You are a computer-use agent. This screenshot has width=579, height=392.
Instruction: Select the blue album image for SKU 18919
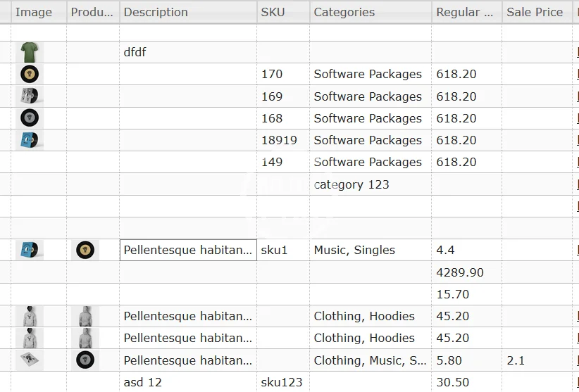29,140
